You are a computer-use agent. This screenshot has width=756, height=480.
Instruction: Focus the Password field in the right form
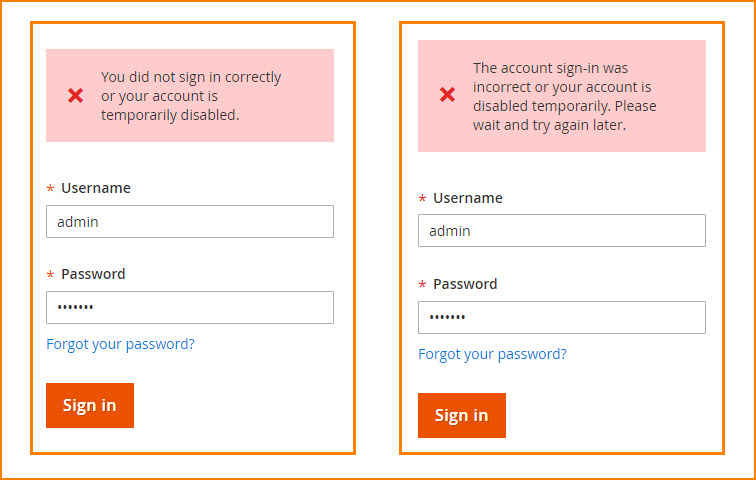tap(561, 318)
